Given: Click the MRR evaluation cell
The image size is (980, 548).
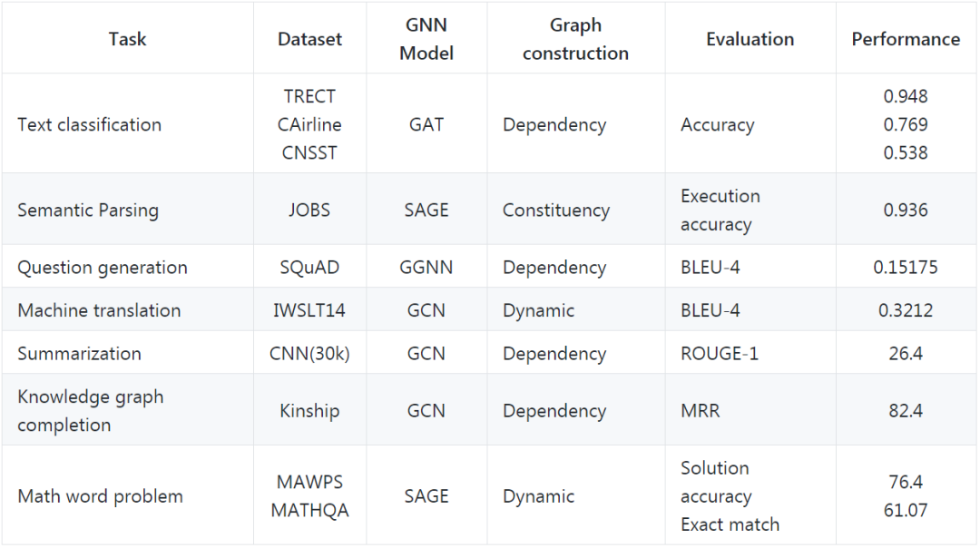Looking at the screenshot, I should pos(750,410).
